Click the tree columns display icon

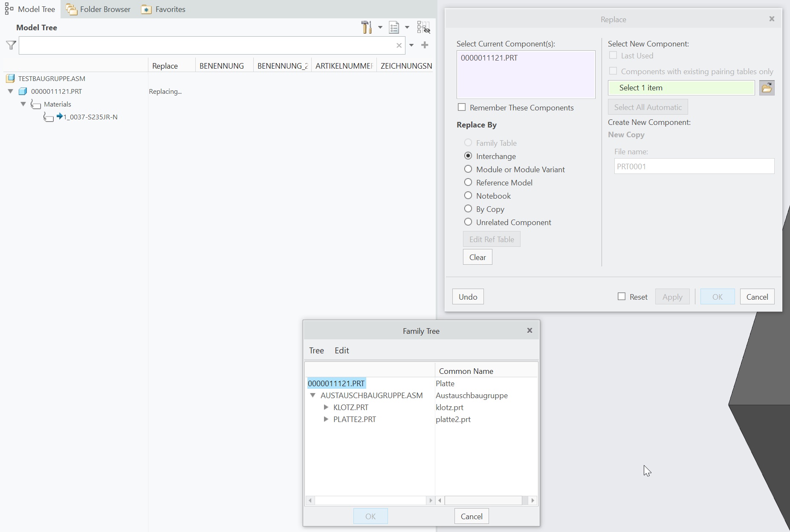pos(394,28)
